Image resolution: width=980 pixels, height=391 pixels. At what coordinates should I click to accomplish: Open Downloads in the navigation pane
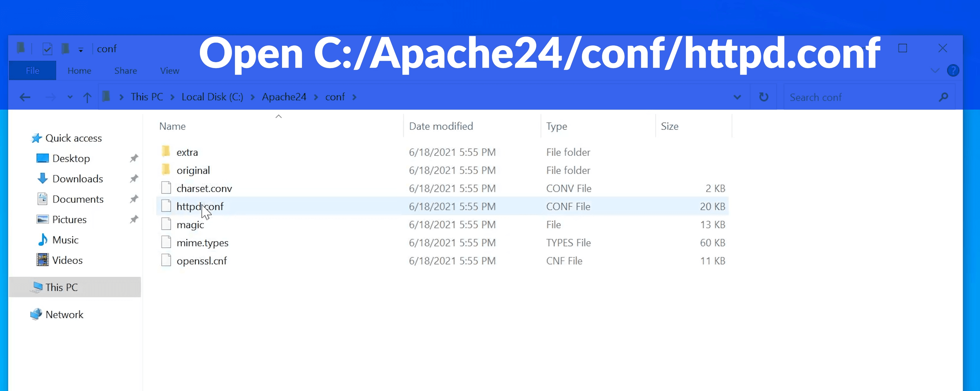77,179
